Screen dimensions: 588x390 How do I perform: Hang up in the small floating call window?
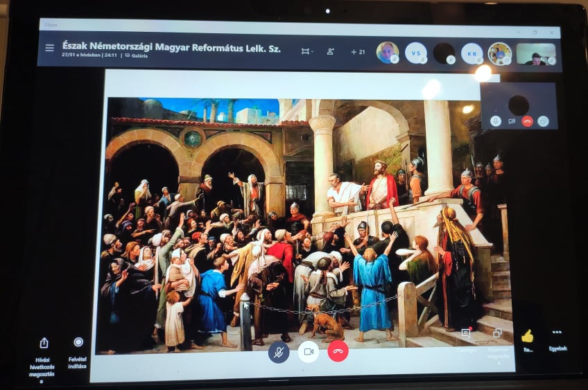(528, 121)
